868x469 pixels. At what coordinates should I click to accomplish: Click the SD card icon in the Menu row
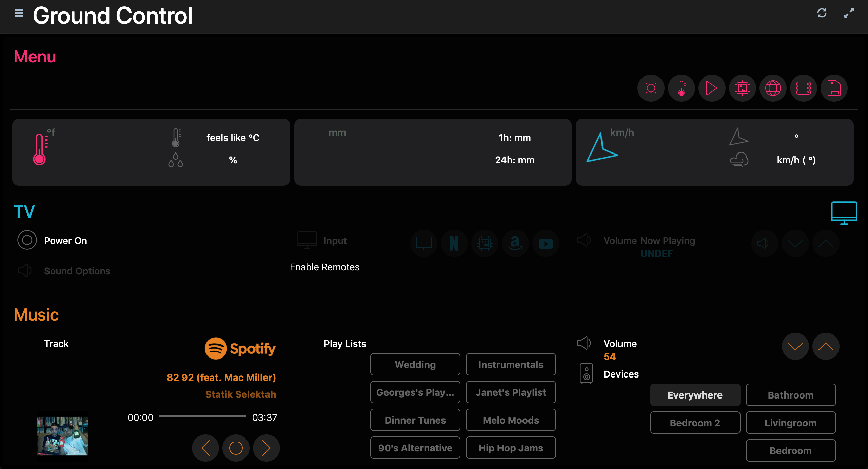834,88
